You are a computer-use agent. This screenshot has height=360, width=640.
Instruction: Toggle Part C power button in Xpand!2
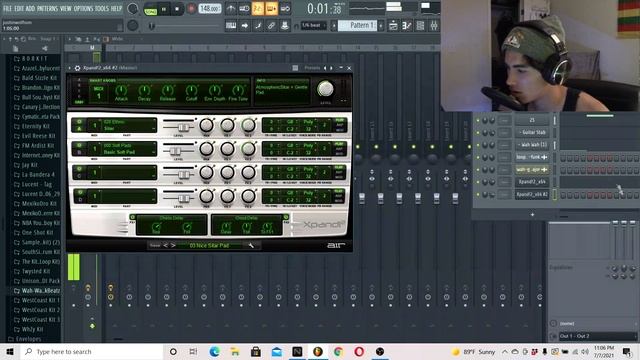pos(79,169)
